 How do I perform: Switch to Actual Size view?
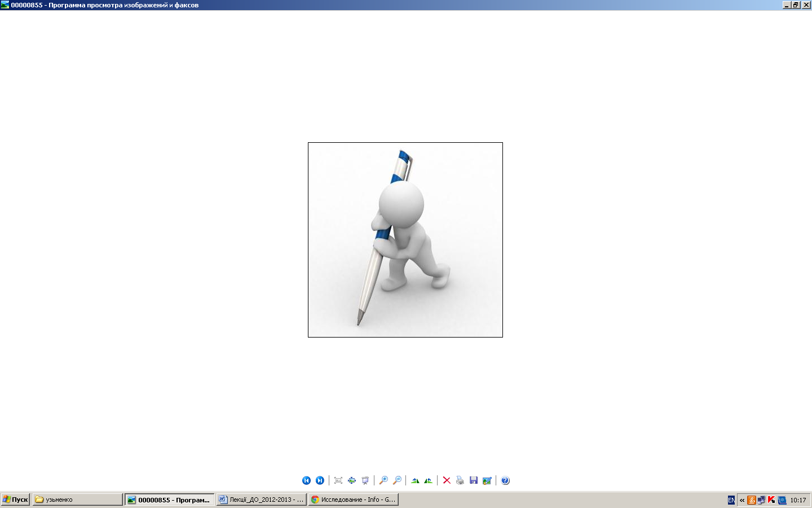click(352, 480)
